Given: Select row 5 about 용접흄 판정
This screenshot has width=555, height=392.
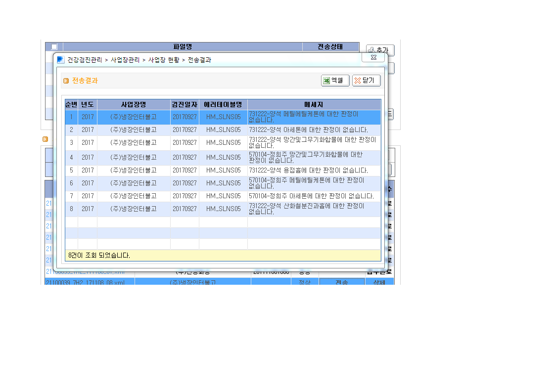Looking at the screenshot, I should pos(223,171).
